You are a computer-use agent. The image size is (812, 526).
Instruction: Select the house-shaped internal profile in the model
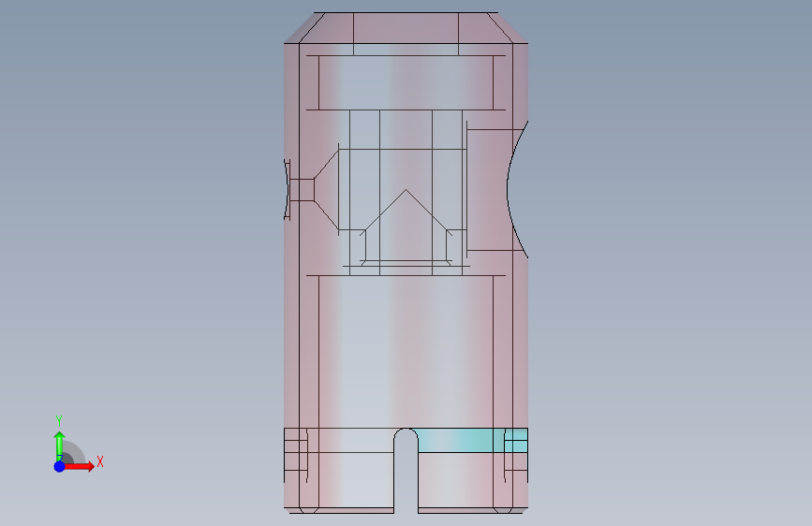coord(406,226)
